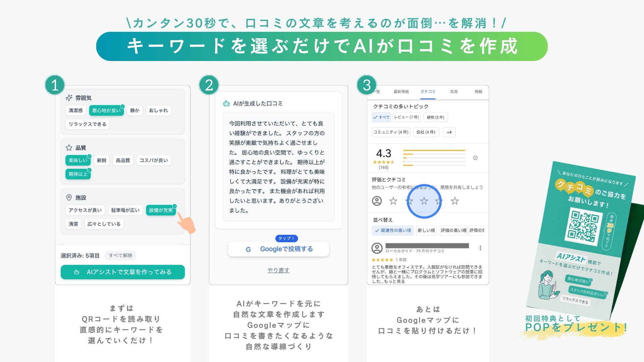This screenshot has height=362, width=644.
Task: Clear selections with すべて解除
Action: pyautogui.click(x=120, y=256)
